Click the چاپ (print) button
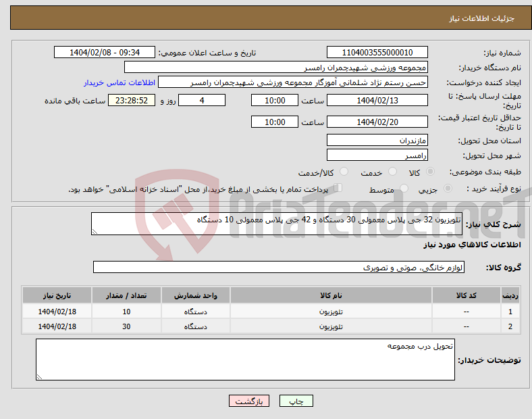Image resolution: width=532 pixels, height=419 pixels. point(296,401)
